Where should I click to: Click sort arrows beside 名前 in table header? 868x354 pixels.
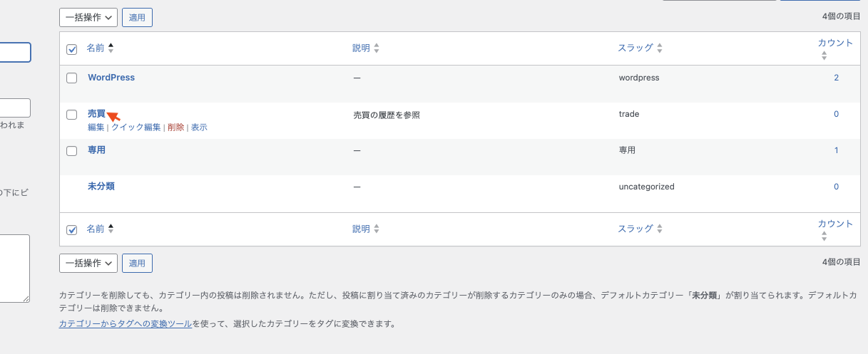(111, 48)
